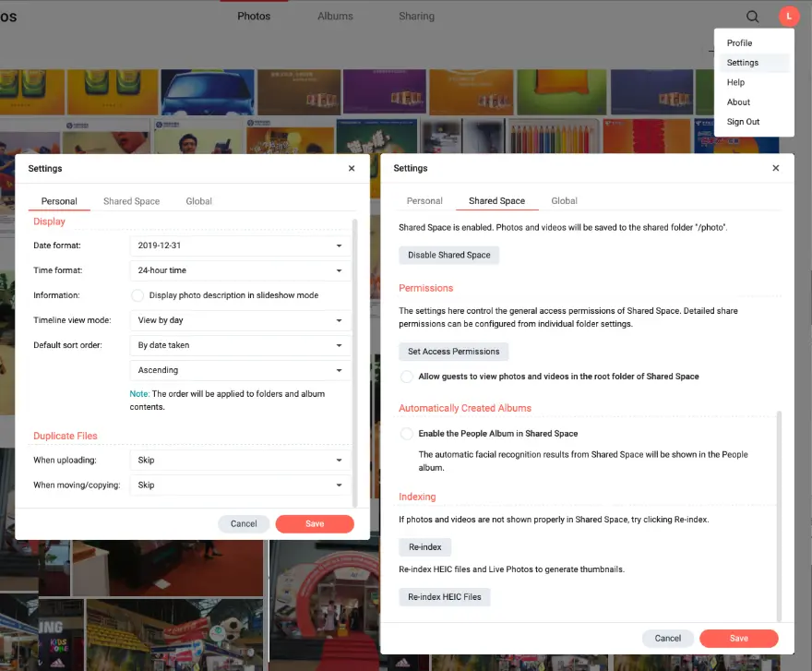Expand the Time format dropdown
Viewport: 812px width, 671px height.
tap(241, 270)
